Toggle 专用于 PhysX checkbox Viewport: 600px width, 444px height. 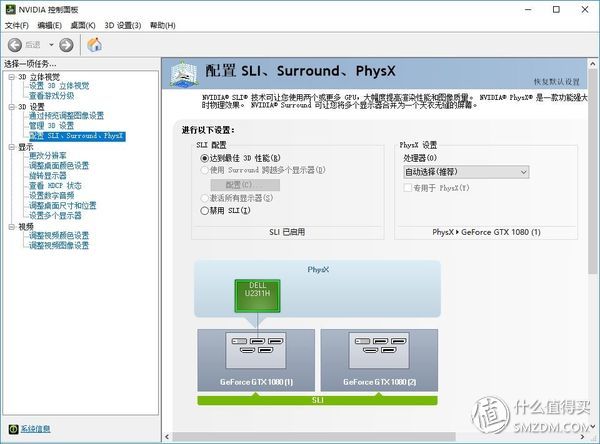408,188
